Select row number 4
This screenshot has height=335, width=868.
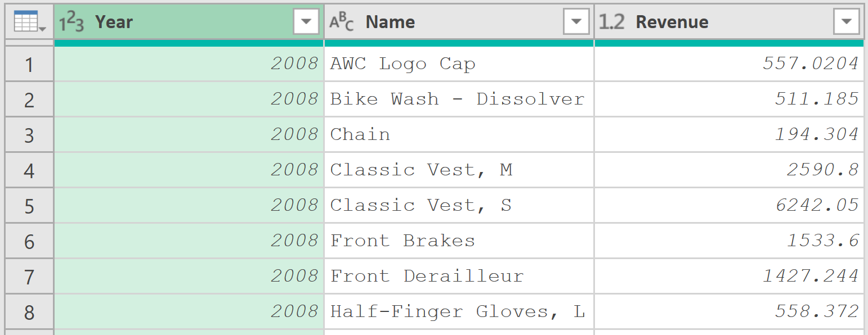29,170
